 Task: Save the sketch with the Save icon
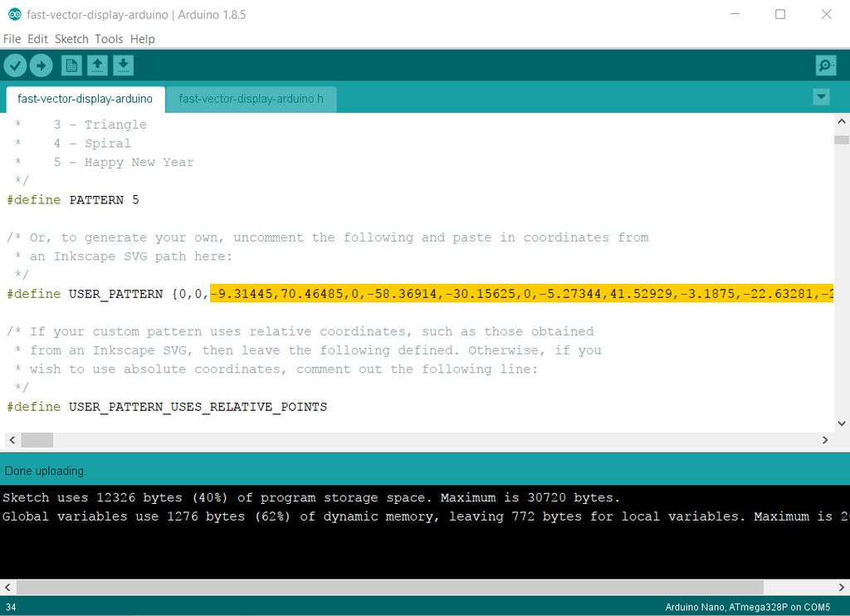coord(123,66)
